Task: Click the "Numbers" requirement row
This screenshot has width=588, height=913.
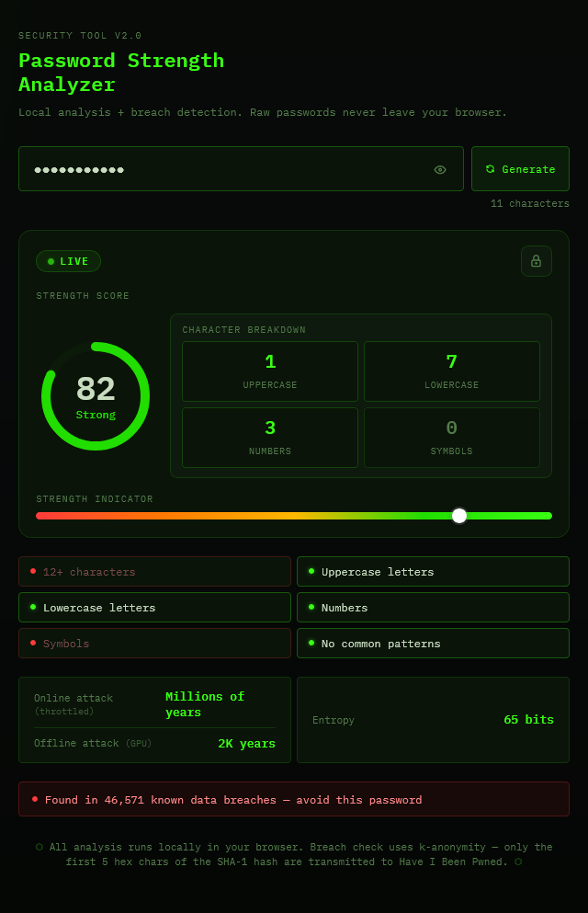Action: 433,608
